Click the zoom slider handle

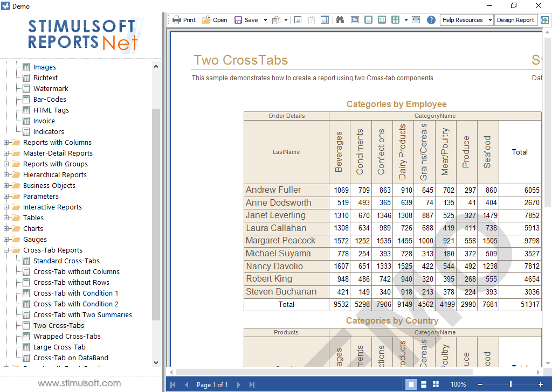(x=510, y=384)
